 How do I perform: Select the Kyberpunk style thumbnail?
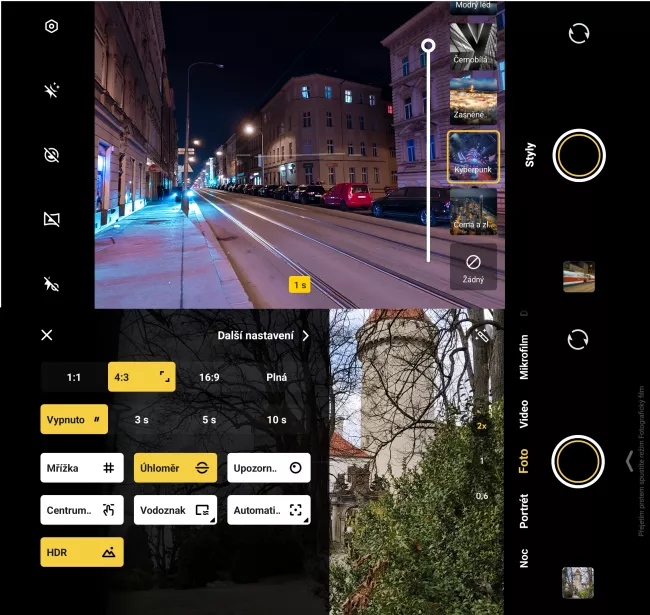(x=473, y=158)
